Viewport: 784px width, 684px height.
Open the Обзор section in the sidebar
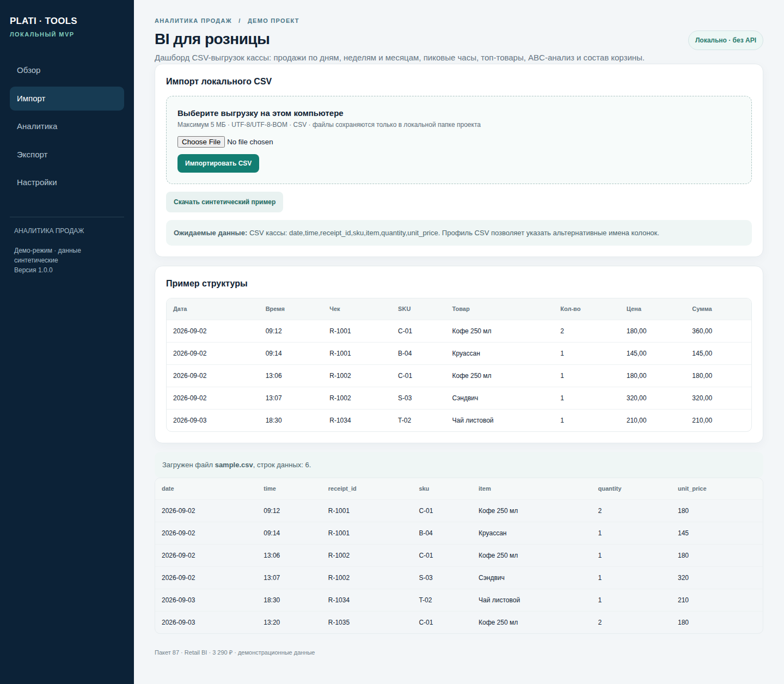[67, 70]
